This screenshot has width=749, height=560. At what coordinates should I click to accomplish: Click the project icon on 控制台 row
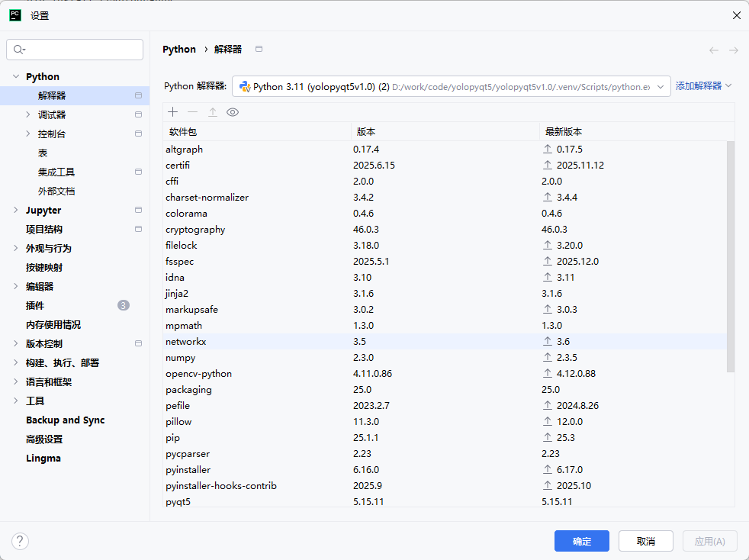[x=139, y=134]
